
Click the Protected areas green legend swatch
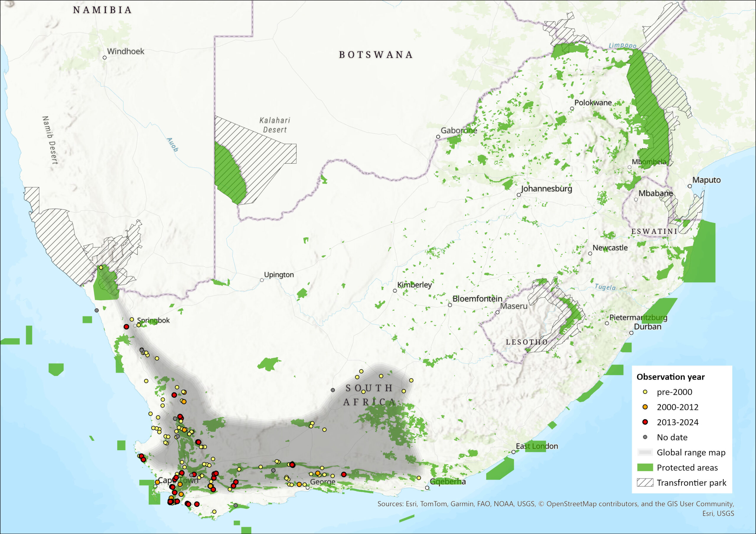pos(645,468)
